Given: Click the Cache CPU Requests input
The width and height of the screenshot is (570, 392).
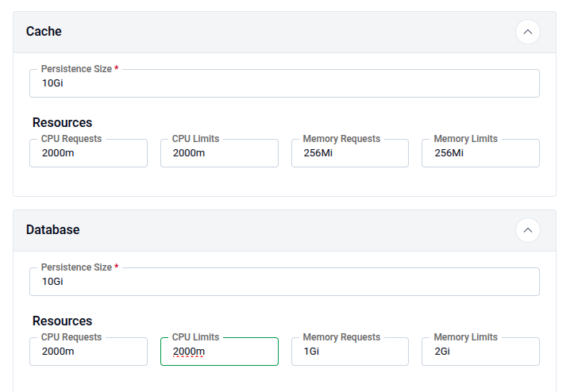Looking at the screenshot, I should 88,153.
